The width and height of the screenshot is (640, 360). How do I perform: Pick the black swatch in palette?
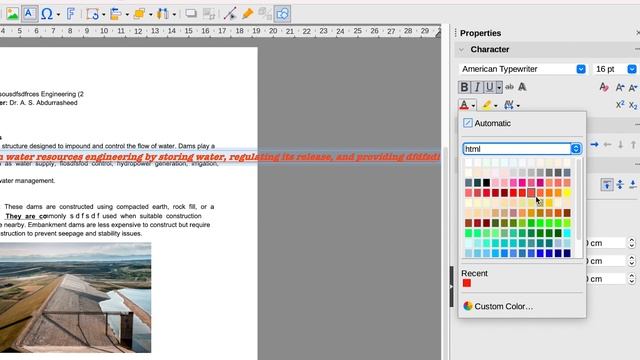pos(487,182)
